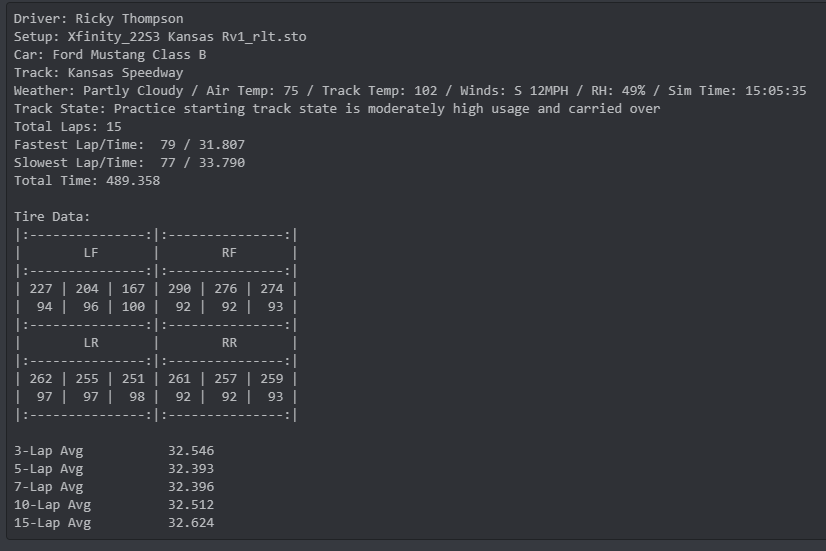Viewport: 826px width, 551px height.
Task: Click the 7-Lap Avg value '32.396'
Action: (x=191, y=487)
